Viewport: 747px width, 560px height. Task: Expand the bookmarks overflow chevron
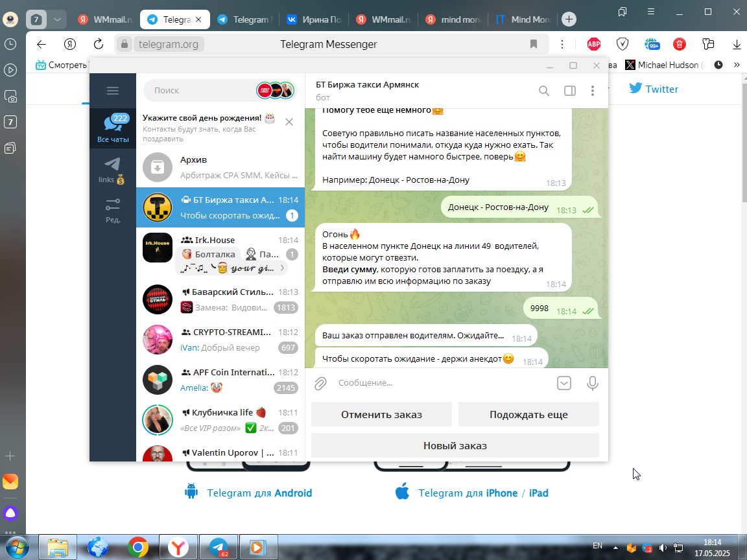[737, 65]
